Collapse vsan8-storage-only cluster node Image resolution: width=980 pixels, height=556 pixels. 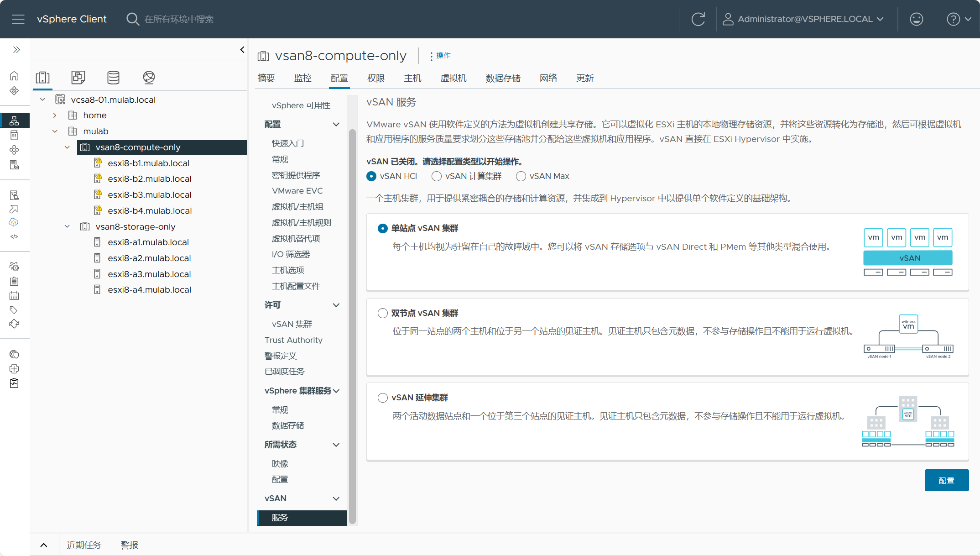tap(67, 226)
